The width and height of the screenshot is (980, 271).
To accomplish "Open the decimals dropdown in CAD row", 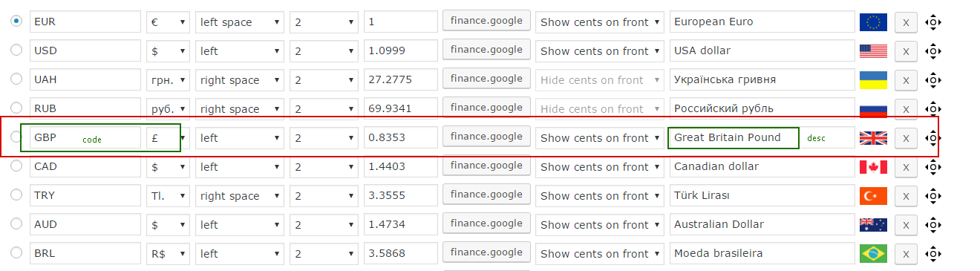I will (x=324, y=167).
